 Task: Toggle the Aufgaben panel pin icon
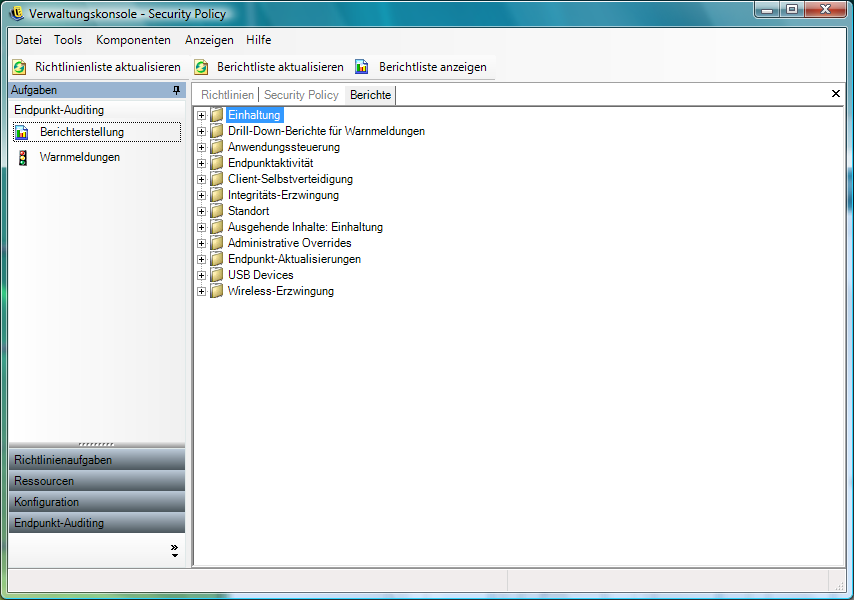176,90
